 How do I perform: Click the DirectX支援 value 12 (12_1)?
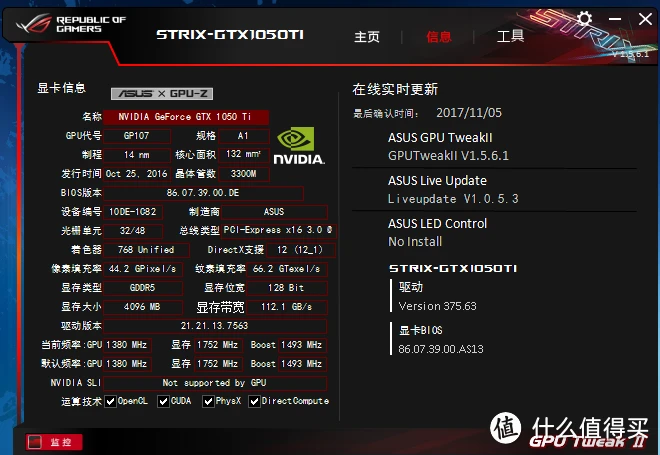301,250
